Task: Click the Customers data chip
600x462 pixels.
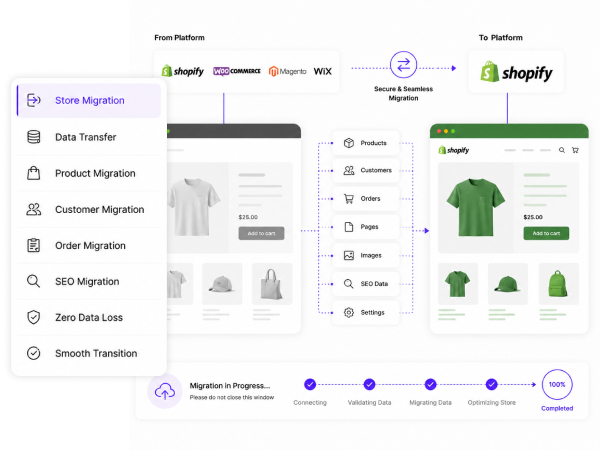Action: (x=366, y=170)
